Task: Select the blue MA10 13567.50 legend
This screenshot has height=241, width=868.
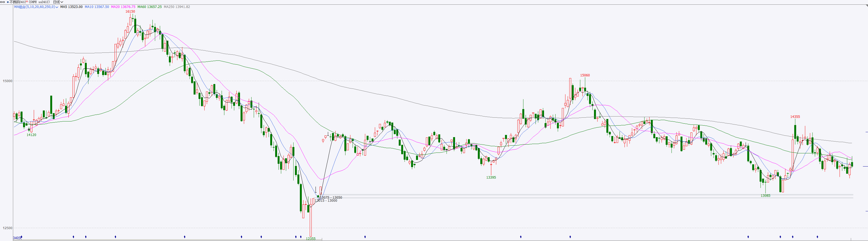Action: pyautogui.click(x=97, y=7)
